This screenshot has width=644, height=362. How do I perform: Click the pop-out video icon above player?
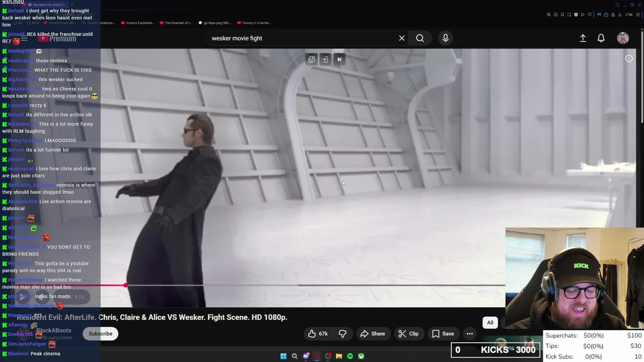(311, 59)
